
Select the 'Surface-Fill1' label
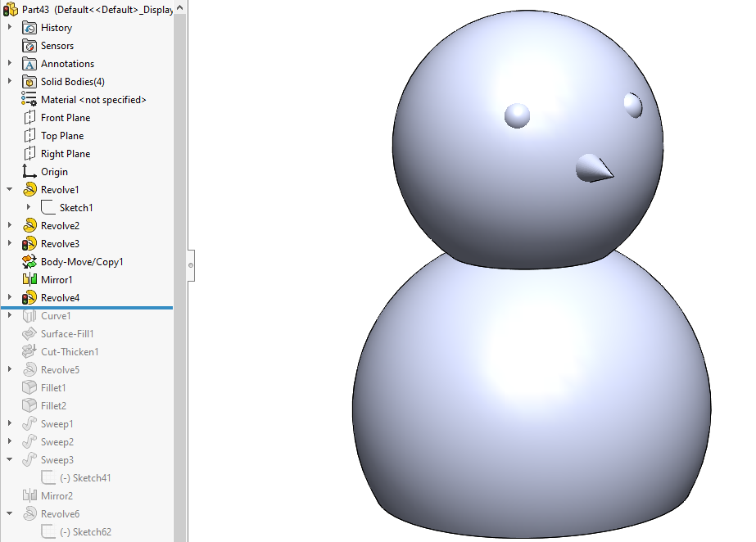(x=67, y=334)
